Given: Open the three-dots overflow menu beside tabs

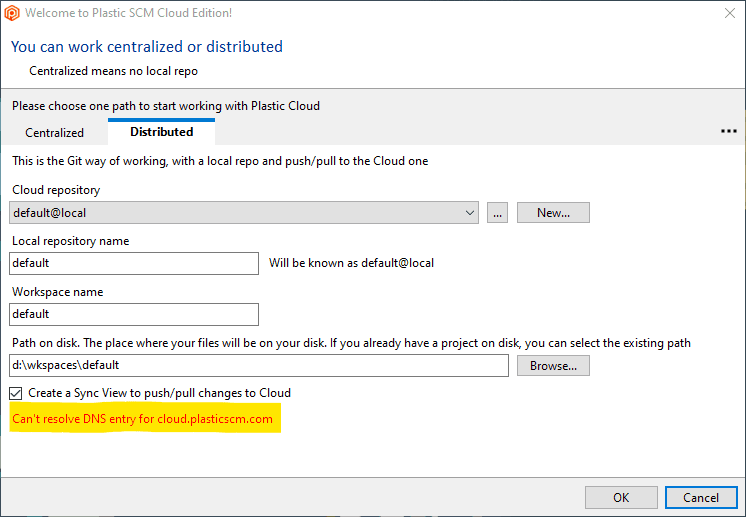Looking at the screenshot, I should coord(728,131).
